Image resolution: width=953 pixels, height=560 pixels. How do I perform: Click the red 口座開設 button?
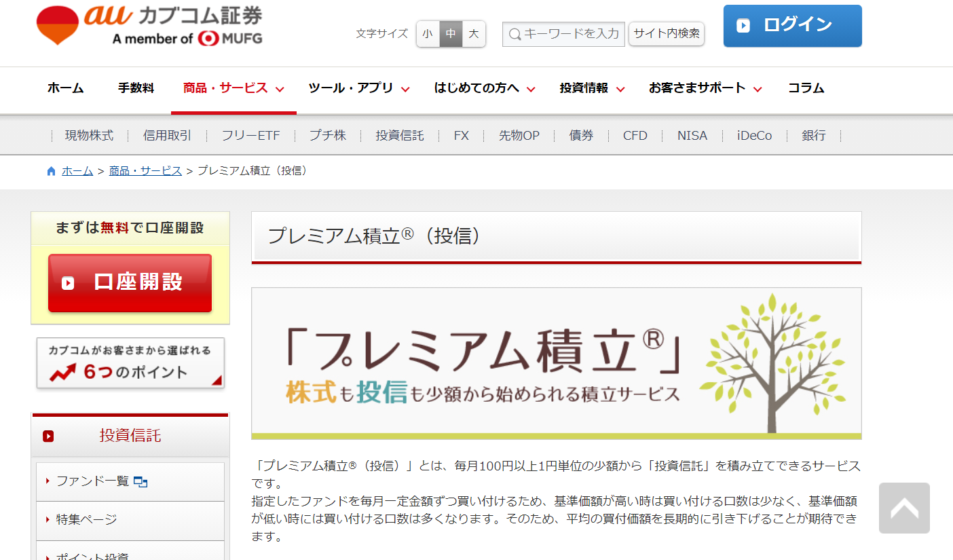(130, 283)
